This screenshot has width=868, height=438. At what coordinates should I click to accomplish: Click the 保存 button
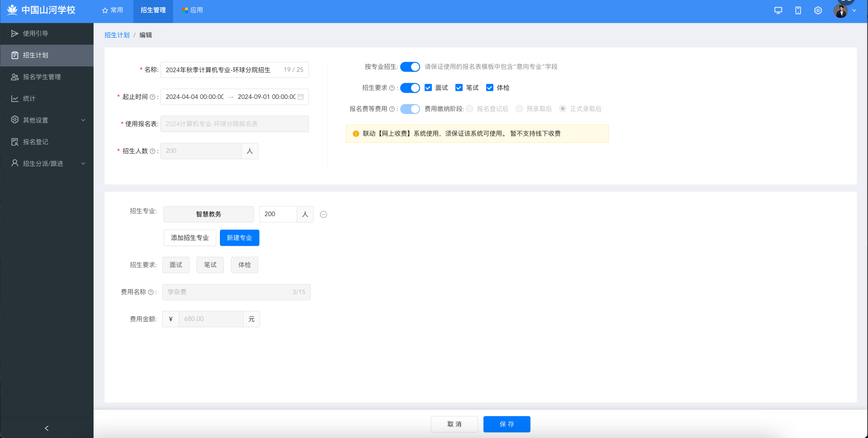click(506, 424)
